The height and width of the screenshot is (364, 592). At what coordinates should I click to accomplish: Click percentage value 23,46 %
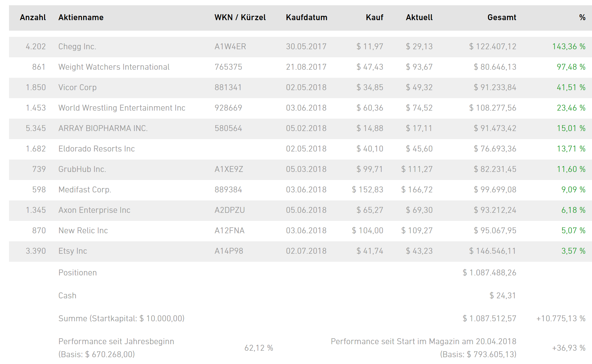571,108
